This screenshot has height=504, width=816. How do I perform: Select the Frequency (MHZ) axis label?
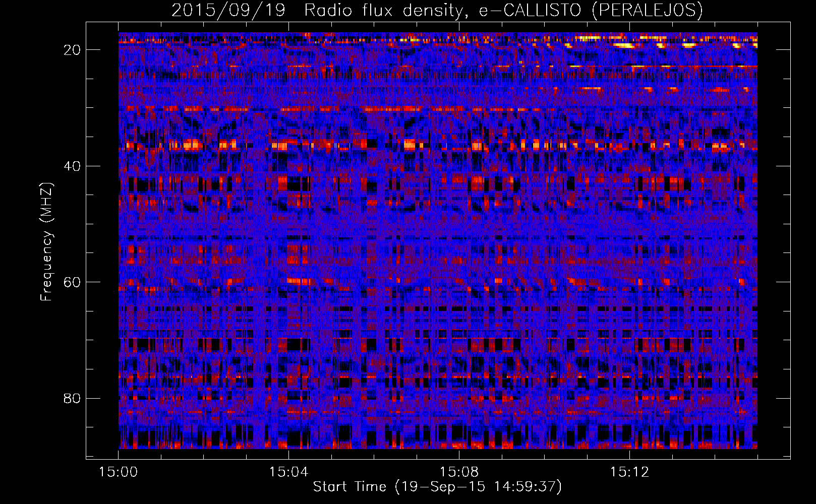46,242
